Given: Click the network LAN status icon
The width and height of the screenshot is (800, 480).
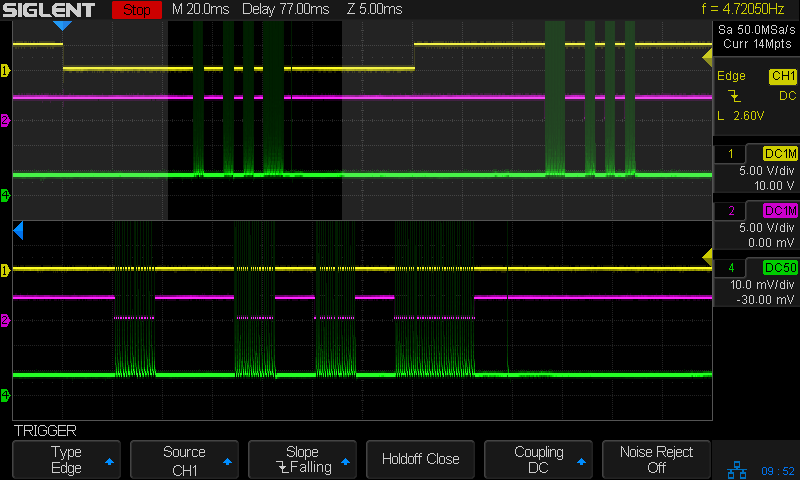Looking at the screenshot, I should point(737,470).
